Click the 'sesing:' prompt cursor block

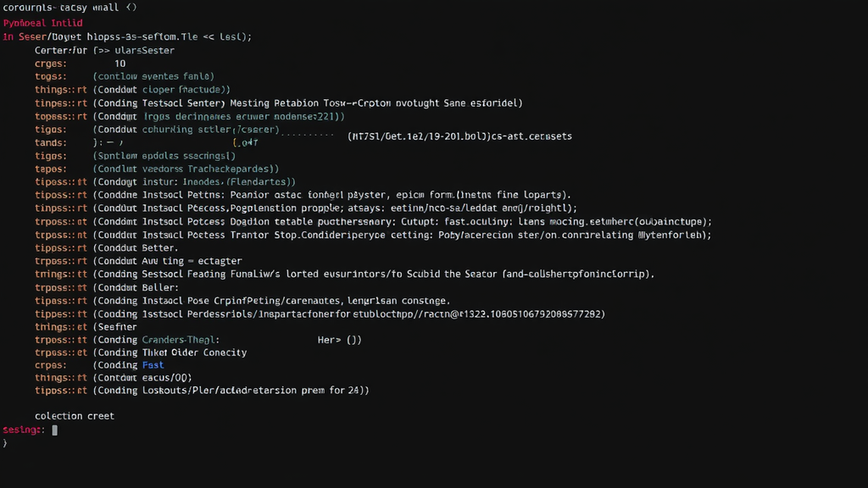pyautogui.click(x=55, y=430)
